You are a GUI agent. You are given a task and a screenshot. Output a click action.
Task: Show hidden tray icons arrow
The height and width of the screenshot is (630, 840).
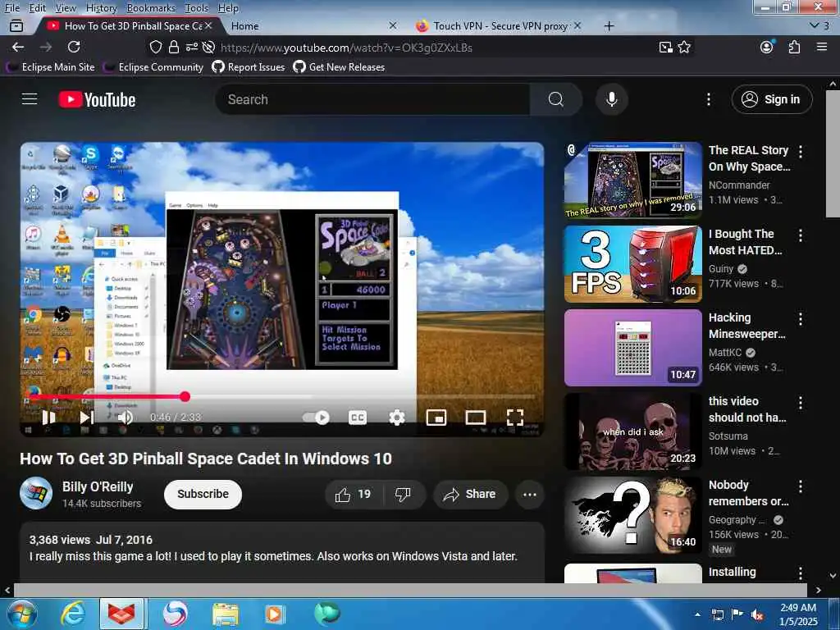(x=697, y=614)
